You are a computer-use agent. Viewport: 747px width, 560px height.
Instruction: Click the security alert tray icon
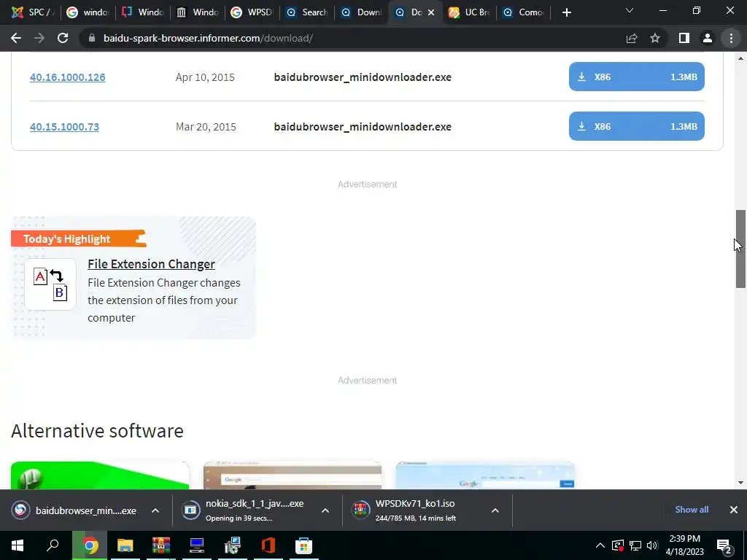click(618, 545)
